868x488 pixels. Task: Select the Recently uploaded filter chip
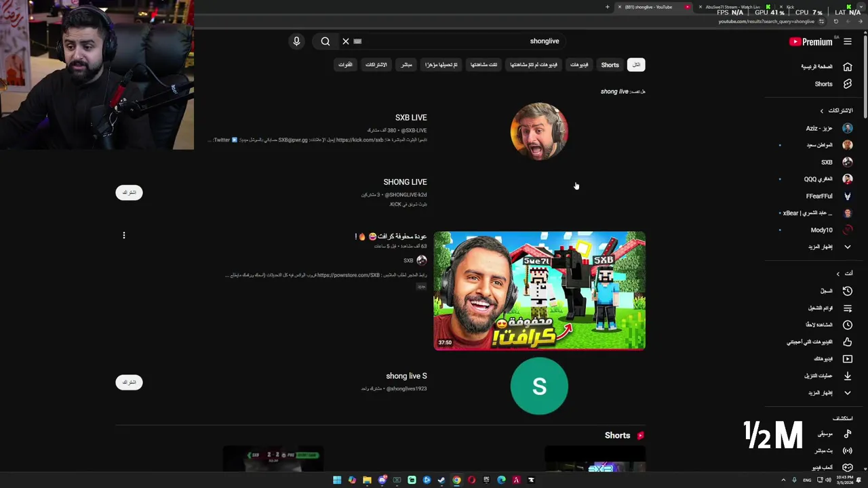point(441,65)
